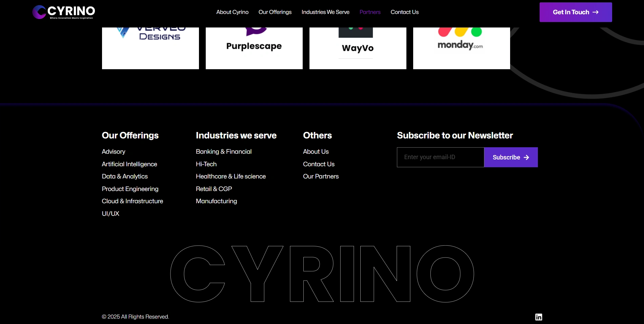Open UI/UX footer link
The width and height of the screenshot is (644, 324).
point(110,214)
